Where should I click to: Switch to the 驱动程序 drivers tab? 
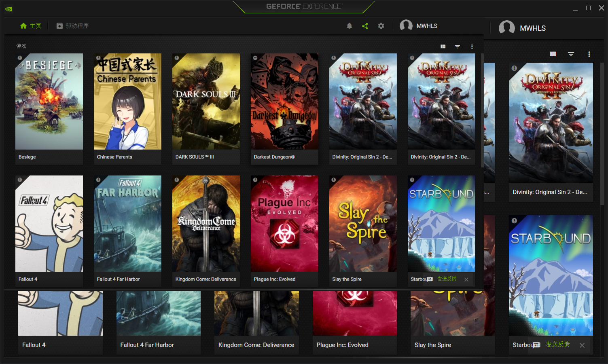[72, 26]
